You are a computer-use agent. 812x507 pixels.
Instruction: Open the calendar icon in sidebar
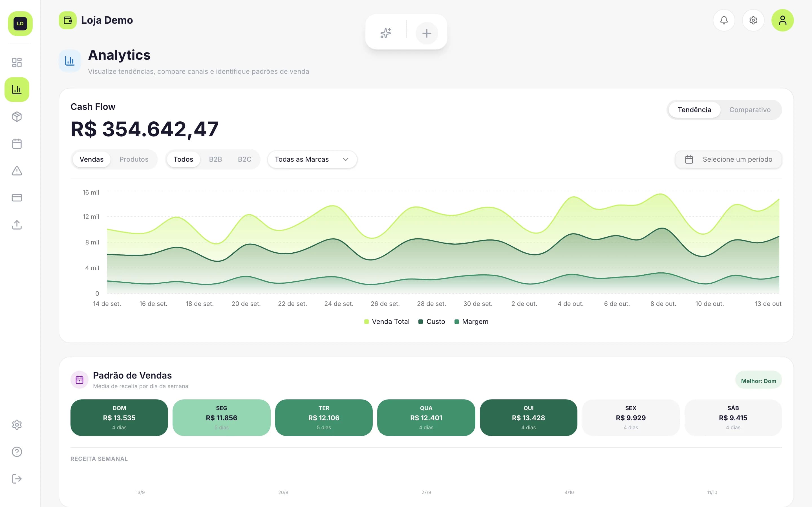point(17,144)
